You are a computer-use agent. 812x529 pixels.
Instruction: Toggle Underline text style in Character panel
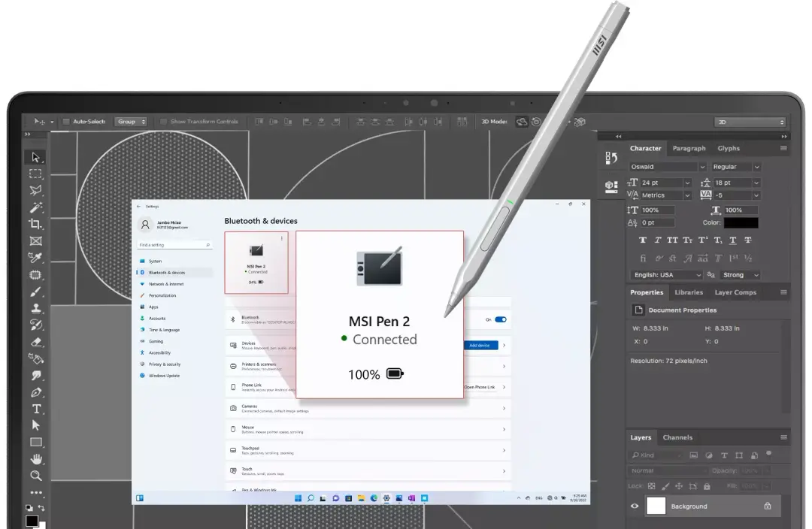(733, 240)
